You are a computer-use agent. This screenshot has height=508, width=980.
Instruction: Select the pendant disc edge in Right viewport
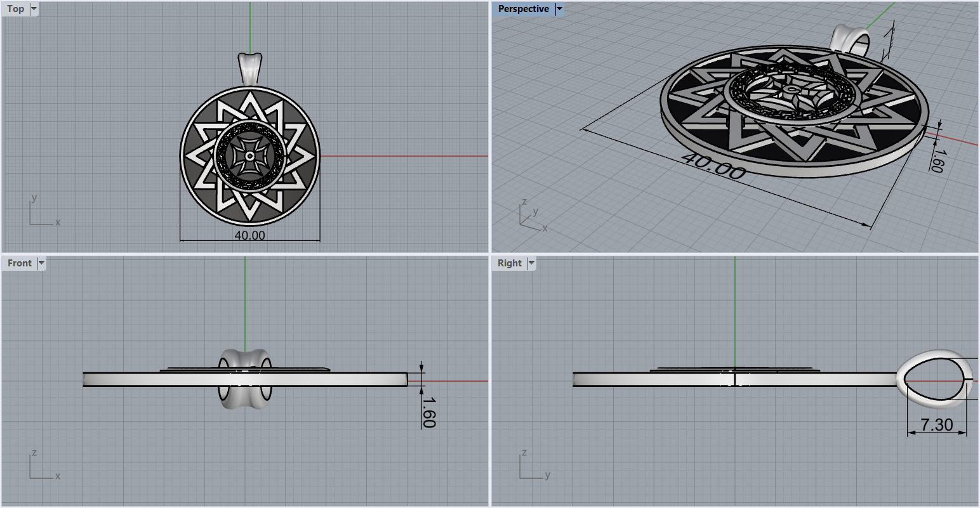[736, 379]
